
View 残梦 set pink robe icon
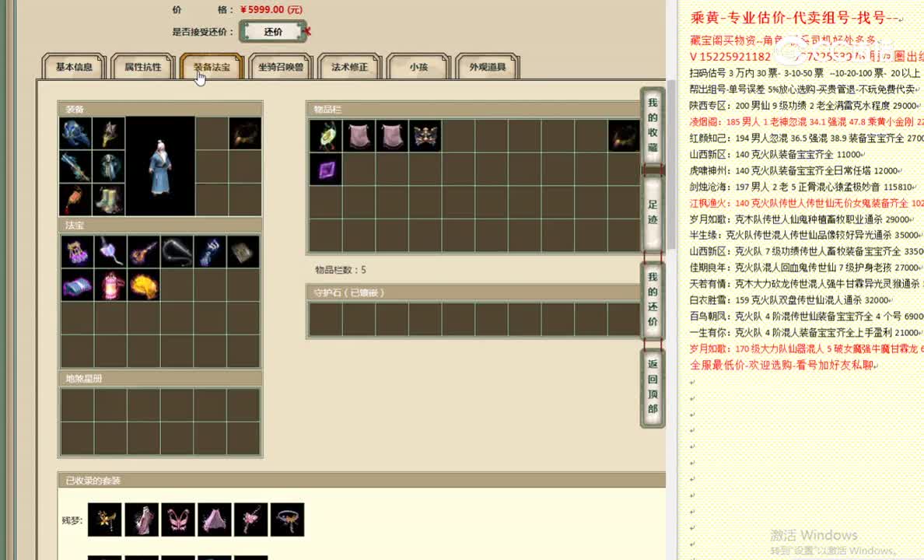[x=142, y=520]
